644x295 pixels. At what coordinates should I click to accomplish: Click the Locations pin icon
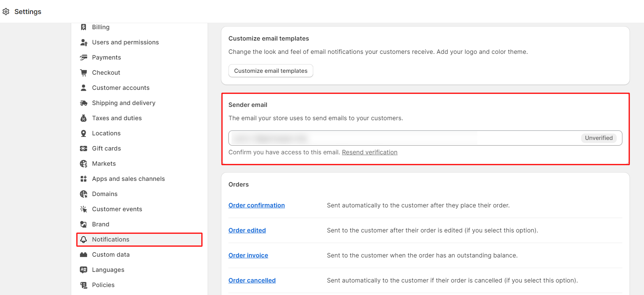[84, 133]
